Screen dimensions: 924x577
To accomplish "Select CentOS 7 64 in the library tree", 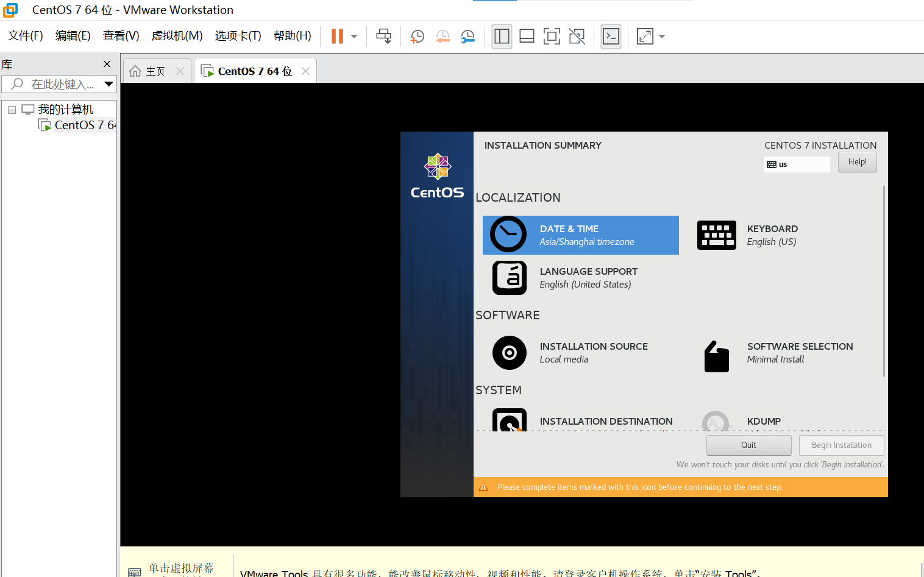I will pos(77,125).
